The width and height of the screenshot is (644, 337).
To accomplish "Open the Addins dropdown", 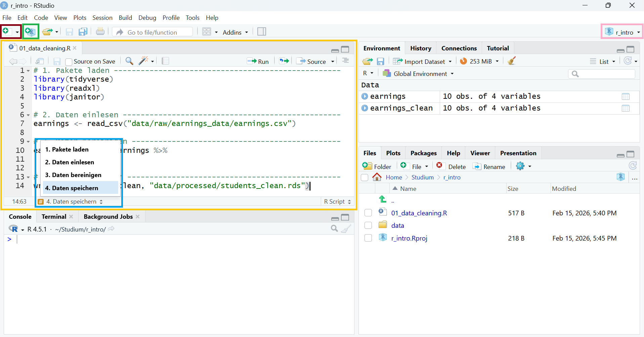I will pos(235,32).
